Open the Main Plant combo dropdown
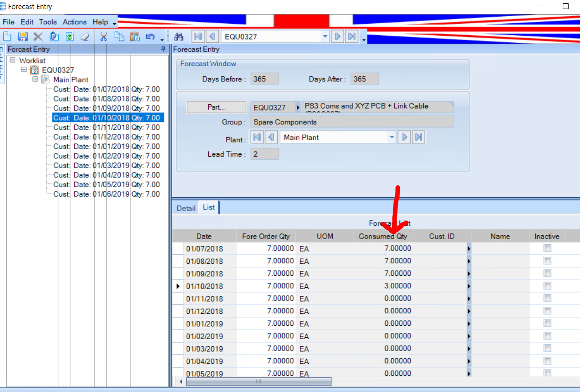Image resolution: width=580 pixels, height=392 pixels. pyautogui.click(x=392, y=137)
